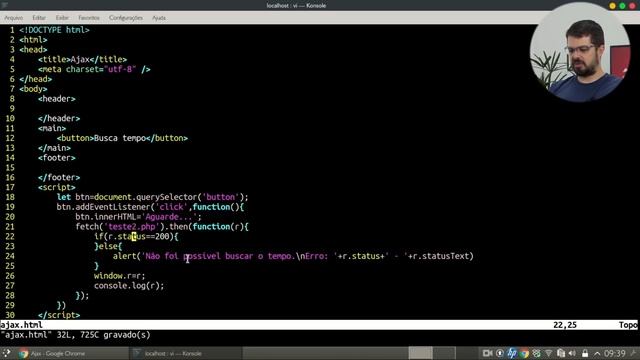Image resolution: width=640 pixels, height=360 pixels.
Task: Open the Arquivo menu
Action: (13, 18)
